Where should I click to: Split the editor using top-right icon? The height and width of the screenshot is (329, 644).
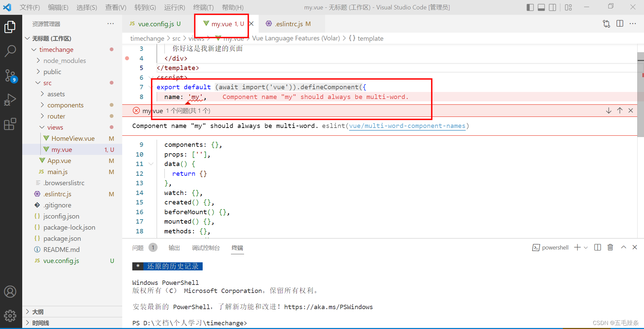(x=620, y=24)
